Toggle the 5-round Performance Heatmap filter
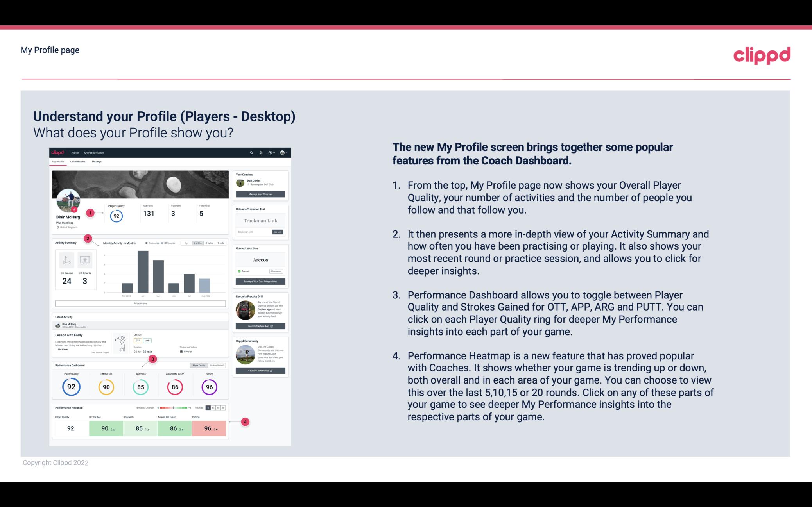 [x=208, y=408]
